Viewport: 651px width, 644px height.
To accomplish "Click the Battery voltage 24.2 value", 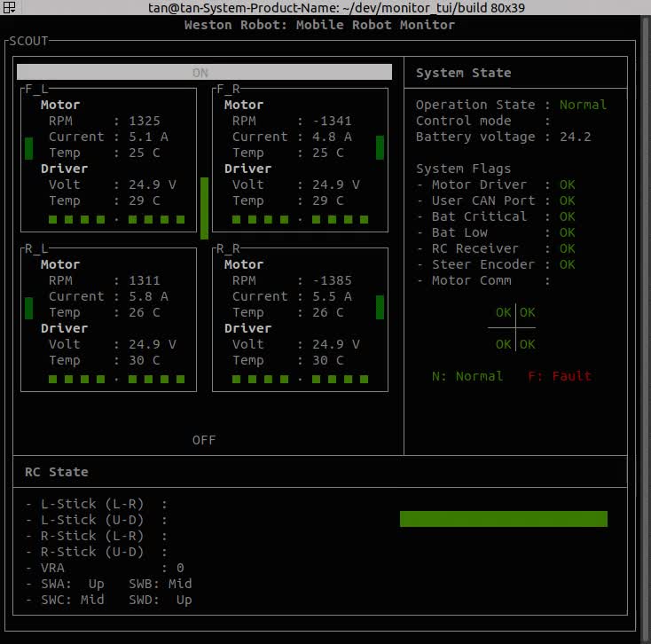I will 575,137.
